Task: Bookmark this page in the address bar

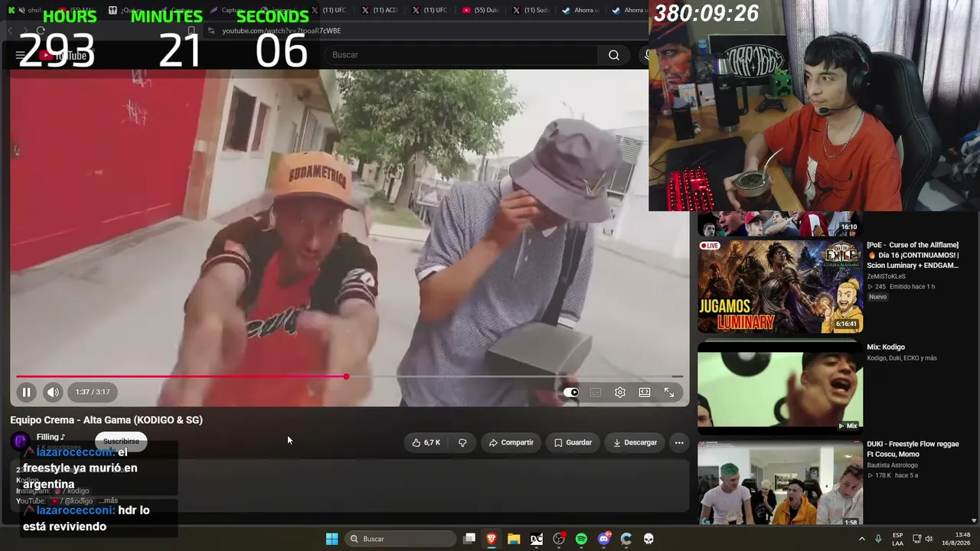Action: tap(191, 31)
